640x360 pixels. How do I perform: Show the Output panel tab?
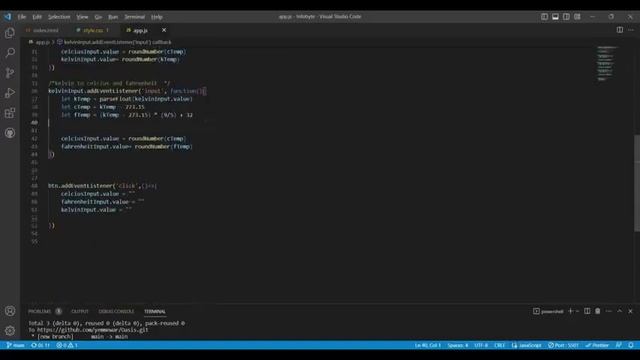80,311
